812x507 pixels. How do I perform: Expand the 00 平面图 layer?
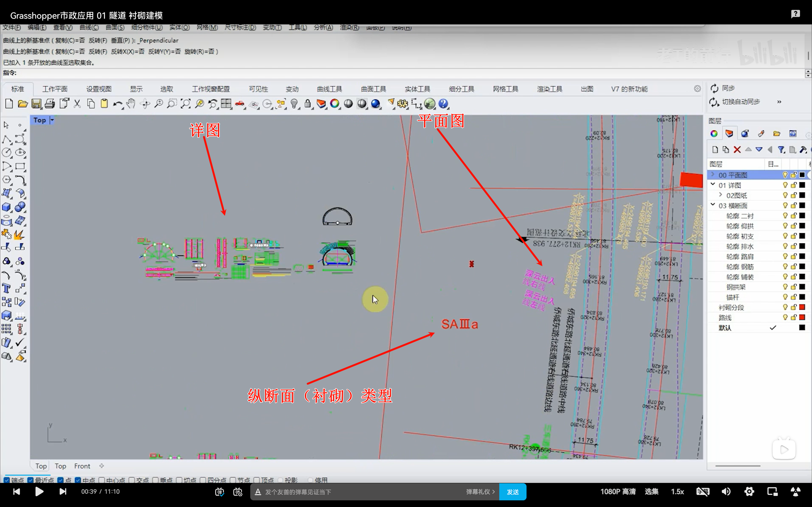click(713, 175)
